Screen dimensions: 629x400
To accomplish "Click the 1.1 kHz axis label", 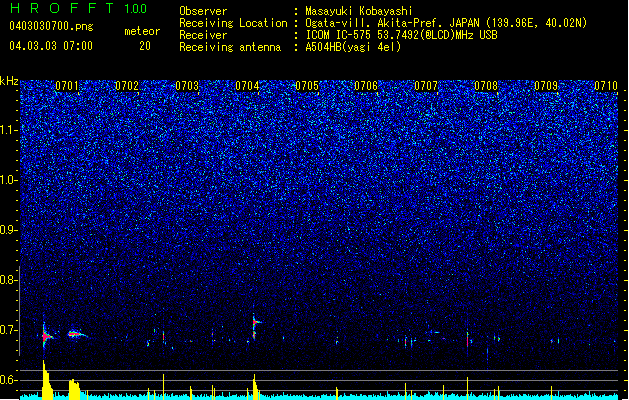I will 8,130.
